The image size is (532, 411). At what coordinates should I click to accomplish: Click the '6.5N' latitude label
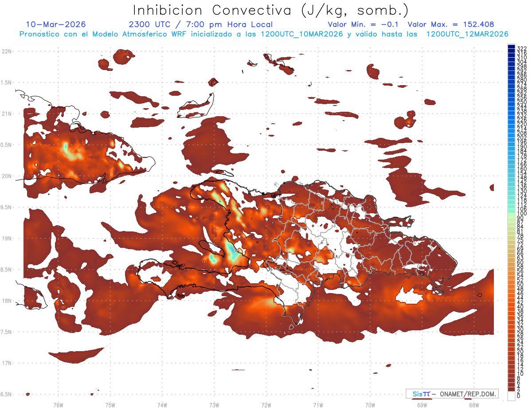pos(7,394)
